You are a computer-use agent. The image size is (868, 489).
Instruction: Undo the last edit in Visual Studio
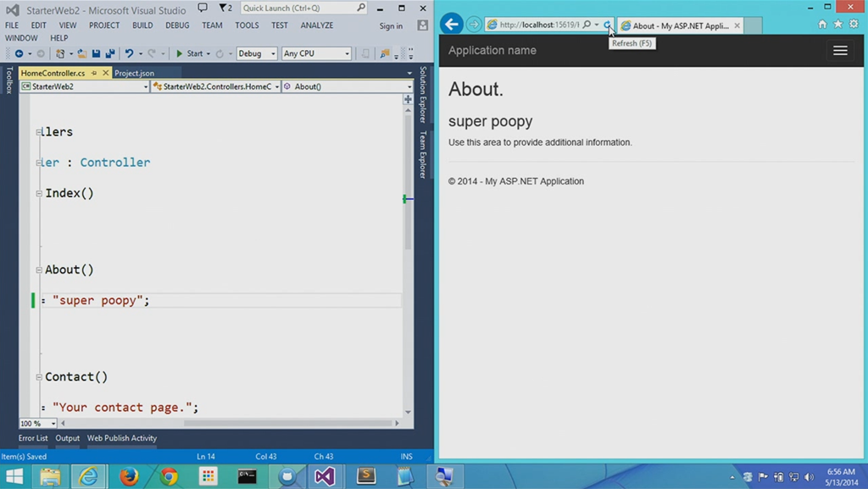pyautogui.click(x=129, y=53)
